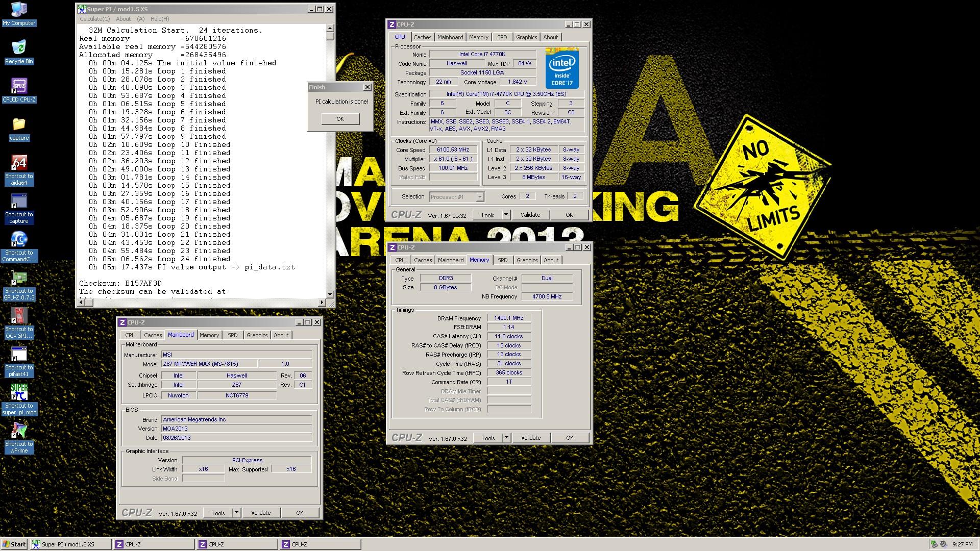The image size is (980, 551).
Task: Click Super PI vertical scrollbar down arrow
Action: coord(330,294)
